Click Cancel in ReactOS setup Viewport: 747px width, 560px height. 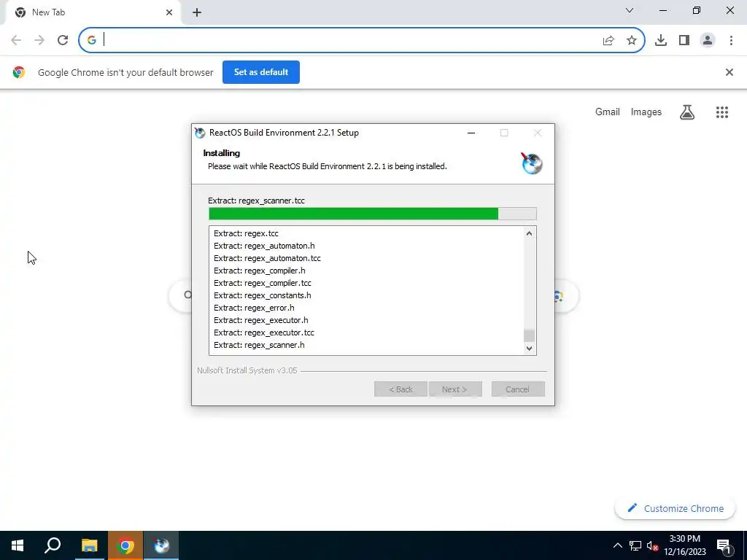[518, 389]
